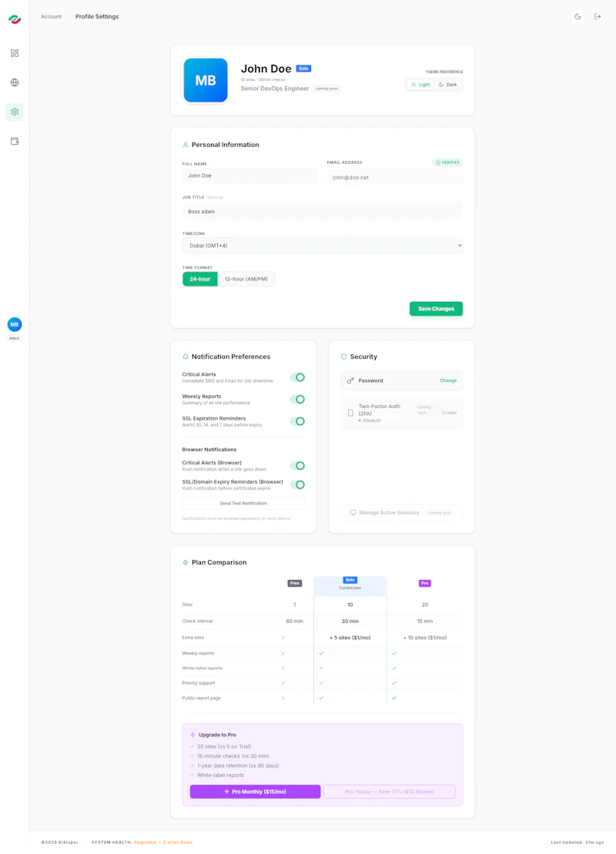Image resolution: width=616 pixels, height=854 pixels.
Task: Choose the 12-hour (AM/PM) time format
Action: (x=246, y=279)
